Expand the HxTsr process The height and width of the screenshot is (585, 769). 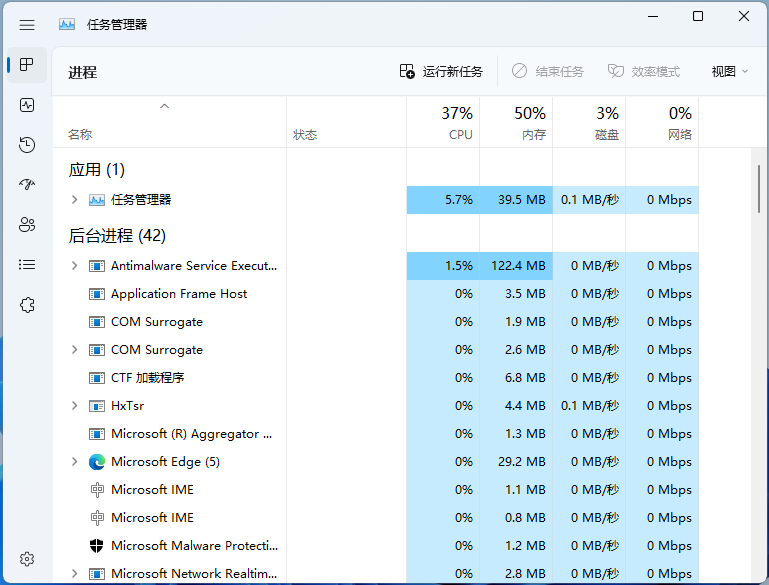point(75,406)
